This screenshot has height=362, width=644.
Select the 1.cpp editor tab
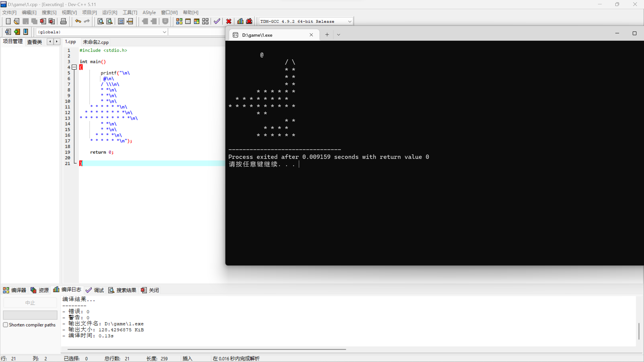70,42
